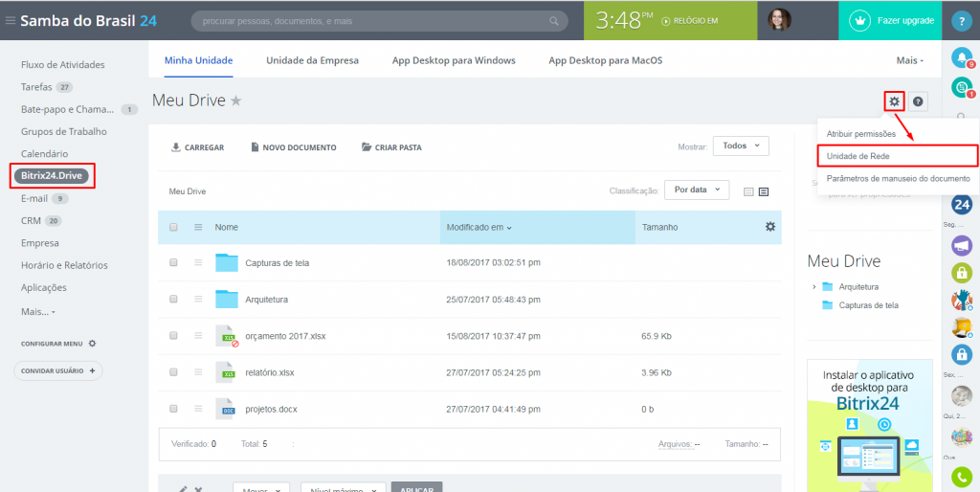Click the Capturas de tela folder icon
The height and width of the screenshot is (492, 980).
pyautogui.click(x=227, y=262)
